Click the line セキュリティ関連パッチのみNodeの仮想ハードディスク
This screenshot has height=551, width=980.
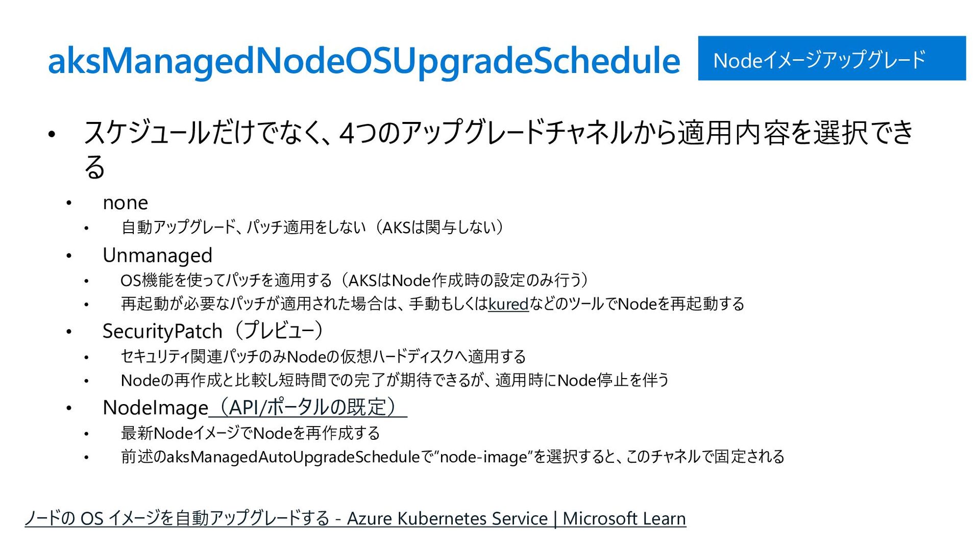pyautogui.click(x=323, y=357)
